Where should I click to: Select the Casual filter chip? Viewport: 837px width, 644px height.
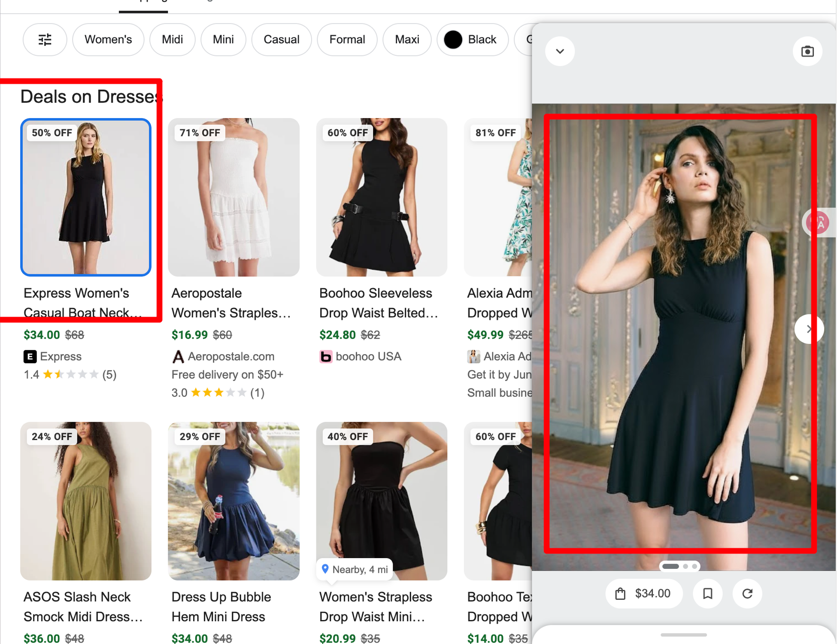(281, 39)
